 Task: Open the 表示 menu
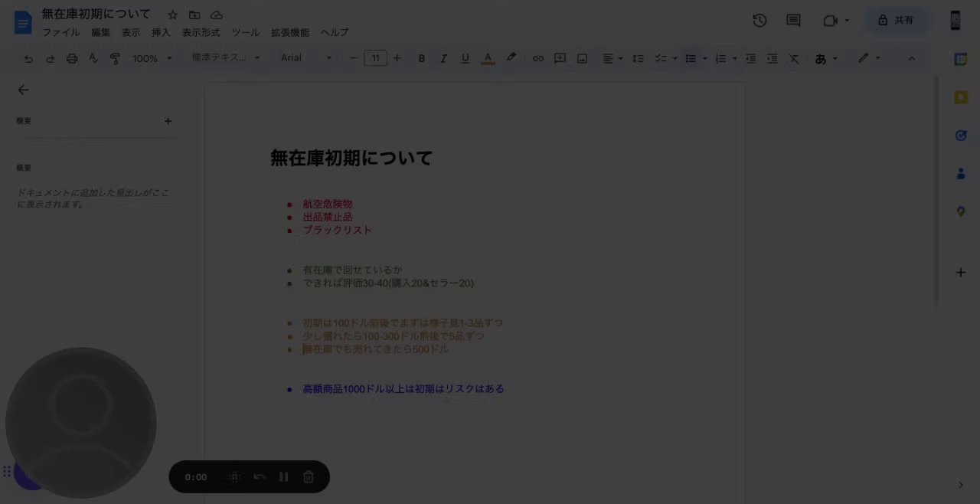[131, 33]
